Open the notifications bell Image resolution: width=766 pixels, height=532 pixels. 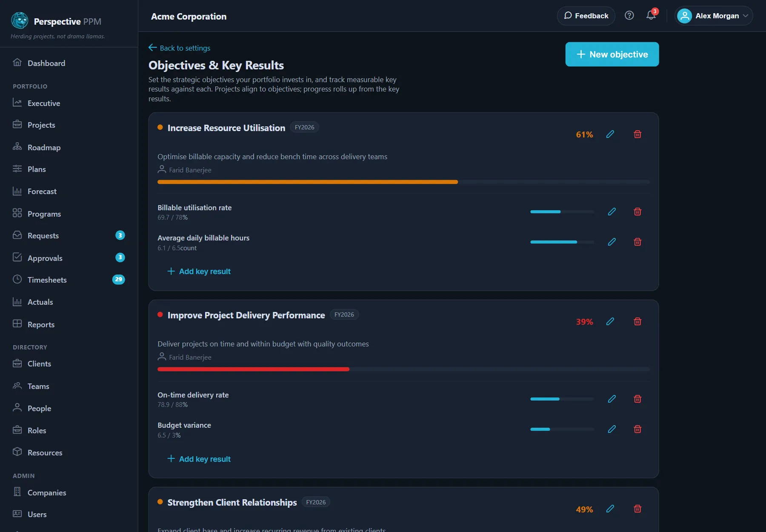(x=651, y=16)
